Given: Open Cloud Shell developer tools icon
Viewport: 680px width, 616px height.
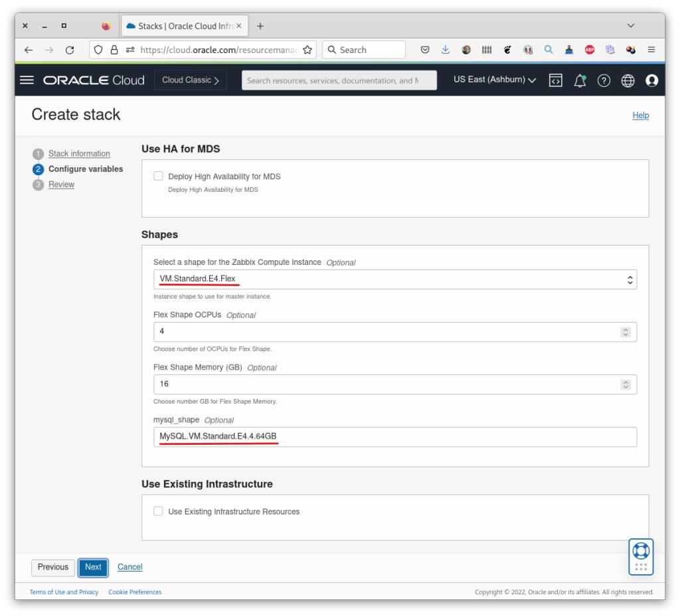Looking at the screenshot, I should click(556, 80).
